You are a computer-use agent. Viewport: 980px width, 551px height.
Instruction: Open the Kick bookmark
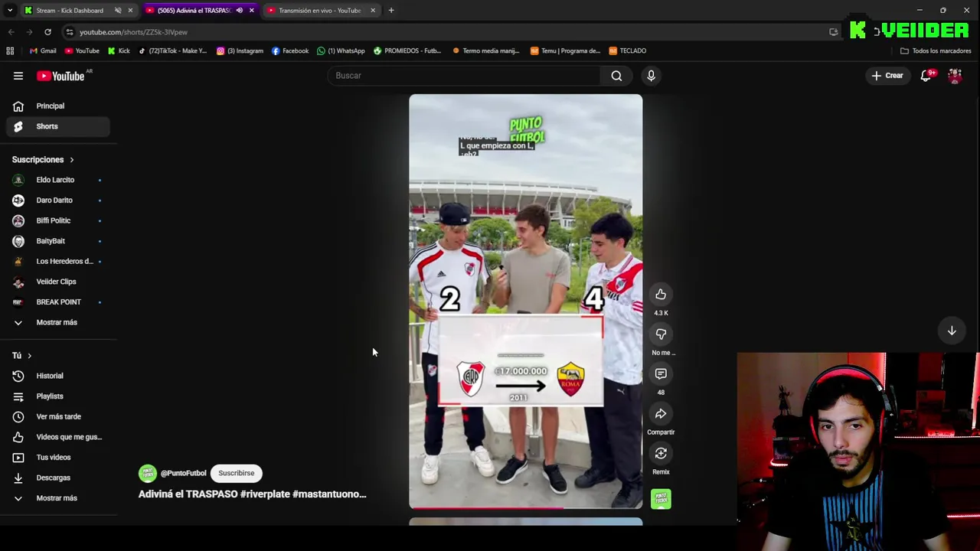[119, 51]
